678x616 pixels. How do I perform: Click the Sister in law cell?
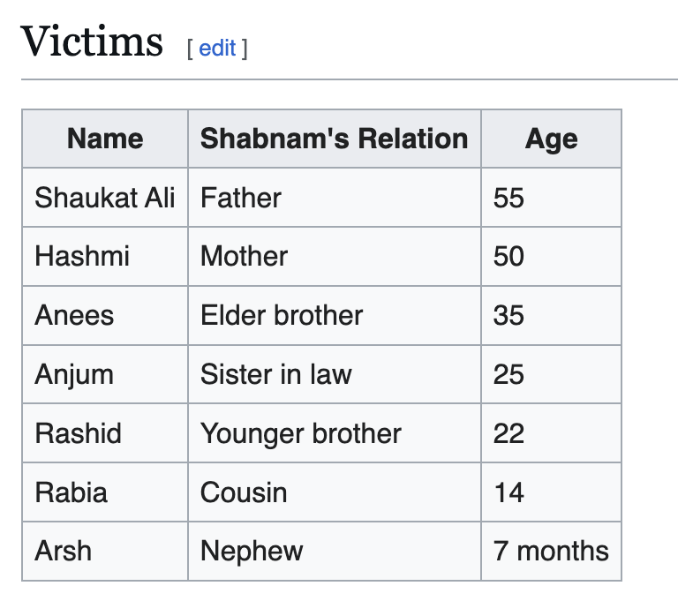coord(335,374)
